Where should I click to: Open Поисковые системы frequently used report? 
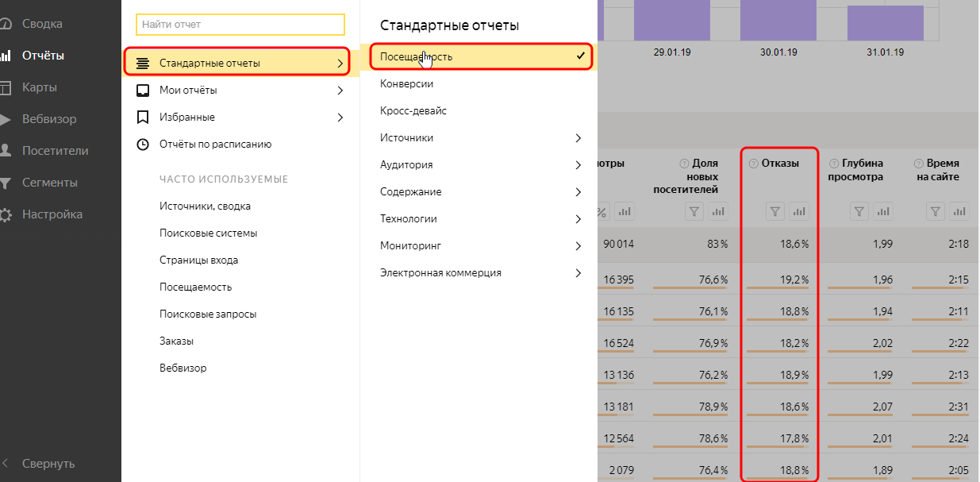point(208,233)
